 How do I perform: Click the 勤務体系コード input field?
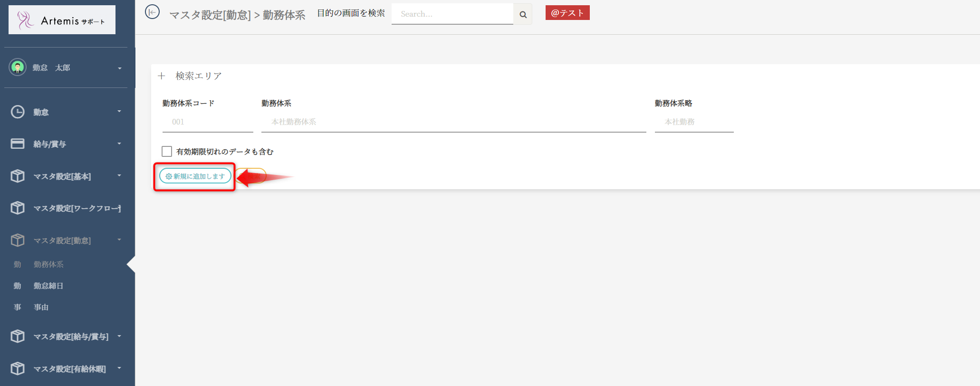(x=207, y=122)
